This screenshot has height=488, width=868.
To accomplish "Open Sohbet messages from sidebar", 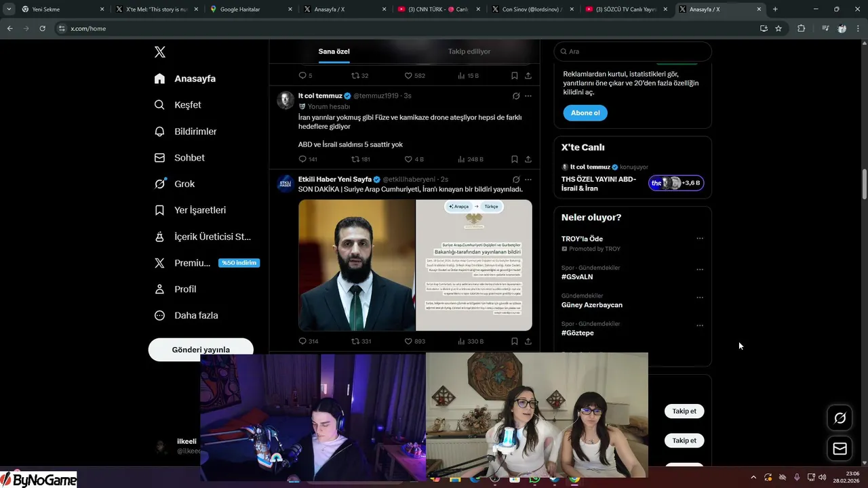I will [x=180, y=157].
